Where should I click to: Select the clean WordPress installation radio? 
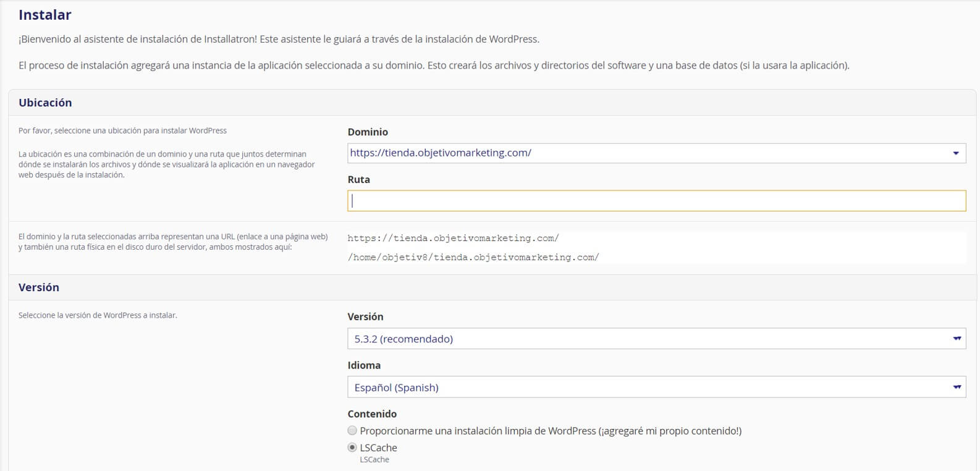[352, 431]
